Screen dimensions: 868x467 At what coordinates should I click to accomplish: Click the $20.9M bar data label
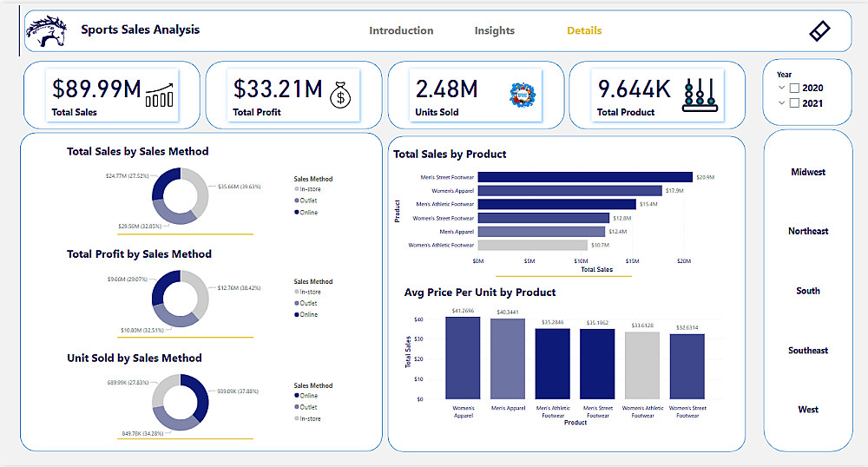click(705, 177)
